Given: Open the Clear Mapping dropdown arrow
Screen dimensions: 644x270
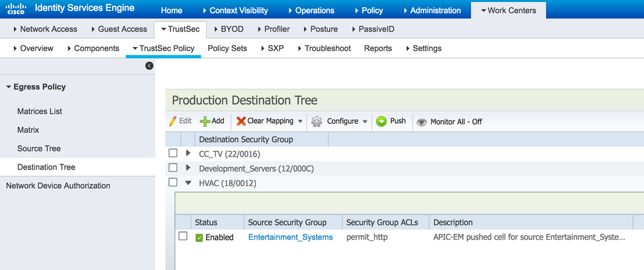Looking at the screenshot, I should (x=300, y=121).
